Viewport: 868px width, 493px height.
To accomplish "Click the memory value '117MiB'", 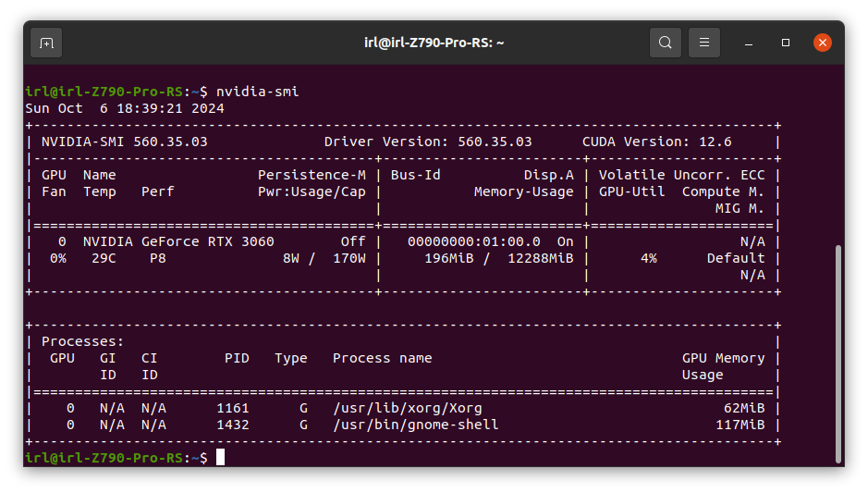I will click(740, 425).
